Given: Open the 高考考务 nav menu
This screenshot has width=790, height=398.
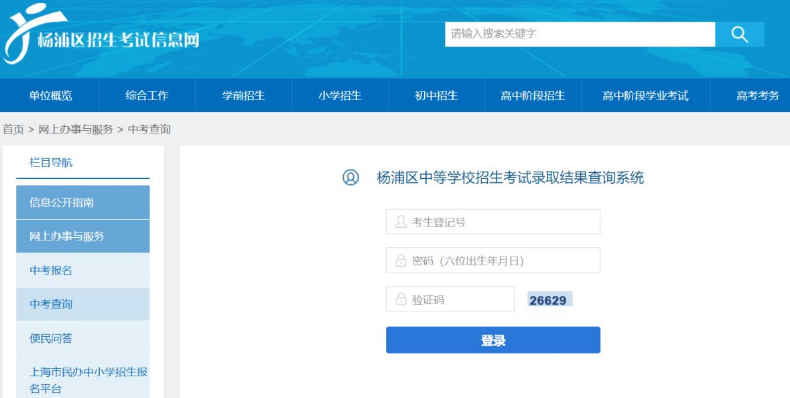Looking at the screenshot, I should (x=758, y=95).
